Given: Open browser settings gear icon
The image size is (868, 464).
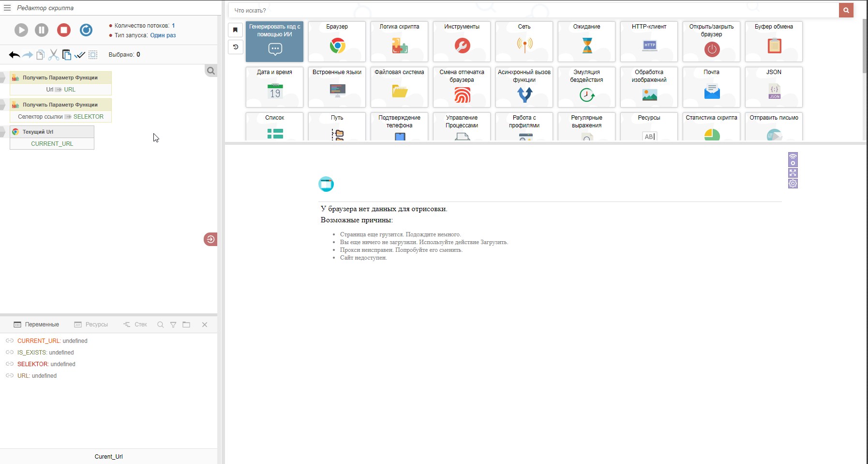Looking at the screenshot, I should (793, 184).
